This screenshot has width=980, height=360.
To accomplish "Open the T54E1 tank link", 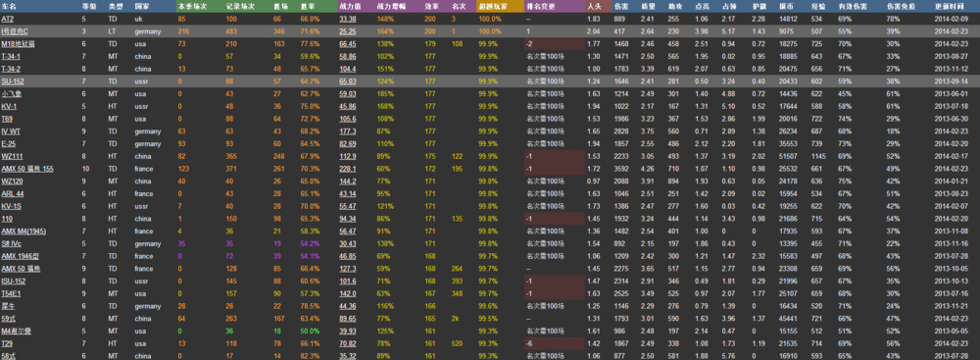I will pyautogui.click(x=12, y=293).
